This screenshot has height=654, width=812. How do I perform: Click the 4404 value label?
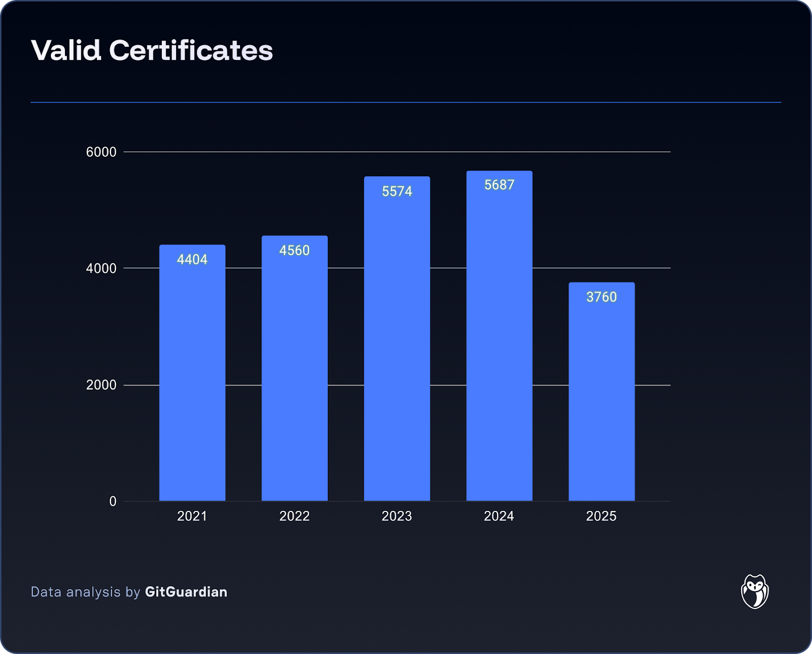pos(192,259)
